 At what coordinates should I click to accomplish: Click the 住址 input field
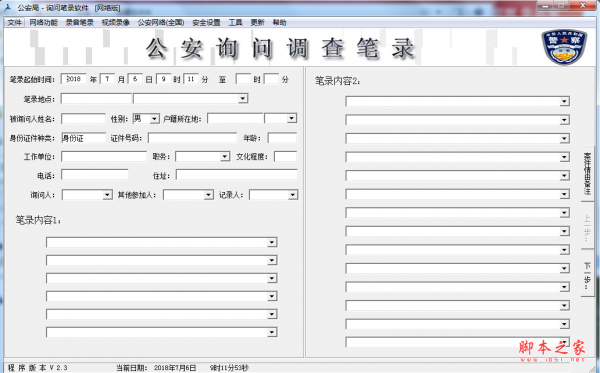(236, 175)
